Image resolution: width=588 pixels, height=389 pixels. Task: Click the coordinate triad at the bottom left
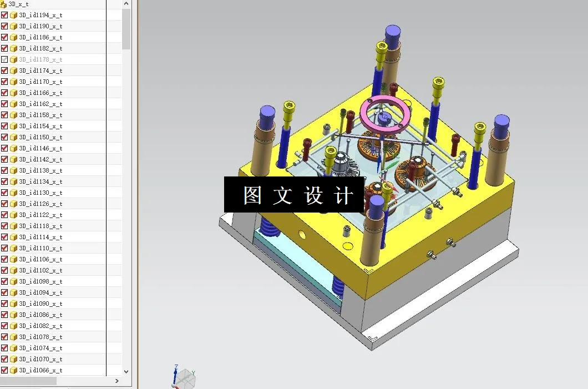coord(183,376)
